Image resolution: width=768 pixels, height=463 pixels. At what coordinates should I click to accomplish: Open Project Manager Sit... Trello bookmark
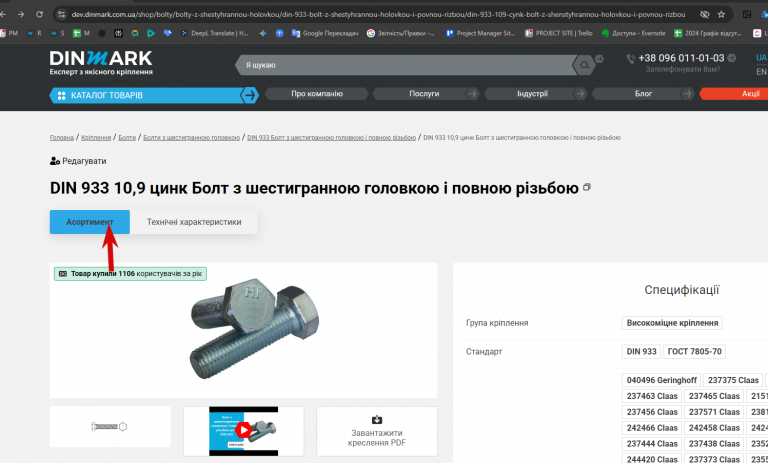[x=480, y=33]
